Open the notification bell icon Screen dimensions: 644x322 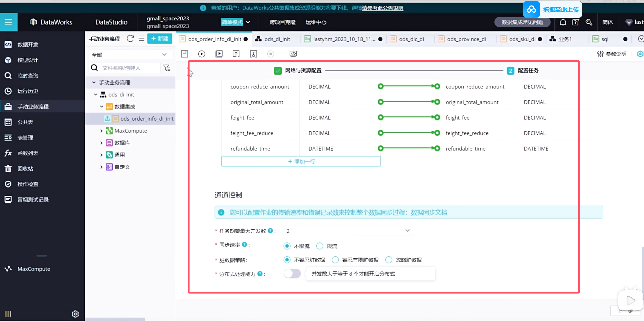pyautogui.click(x=563, y=22)
